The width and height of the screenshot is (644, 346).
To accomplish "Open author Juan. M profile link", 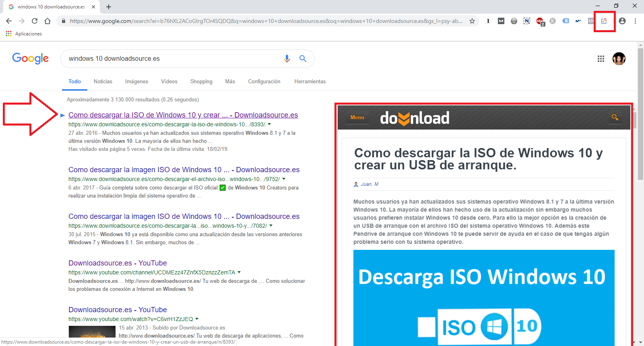I will tap(369, 184).
